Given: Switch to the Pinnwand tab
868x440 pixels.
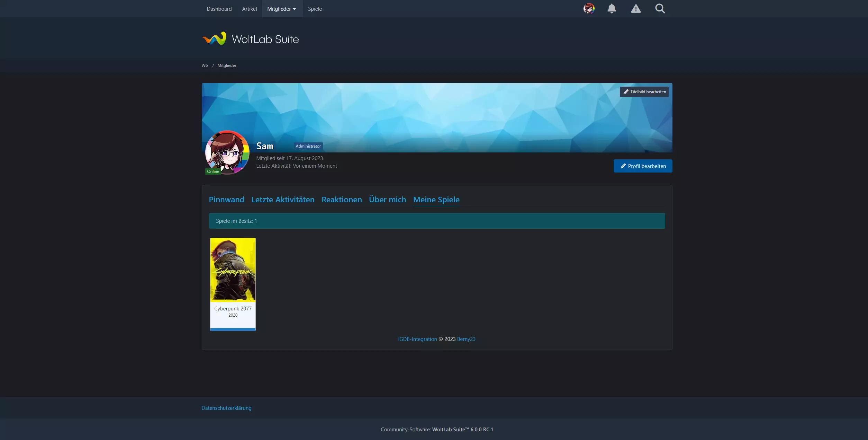Looking at the screenshot, I should [x=226, y=200].
